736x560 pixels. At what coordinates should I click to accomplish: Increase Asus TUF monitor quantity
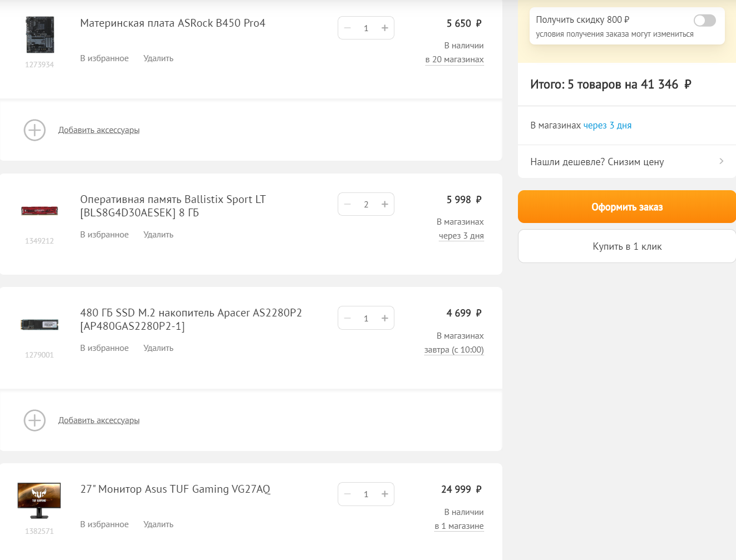coord(384,494)
